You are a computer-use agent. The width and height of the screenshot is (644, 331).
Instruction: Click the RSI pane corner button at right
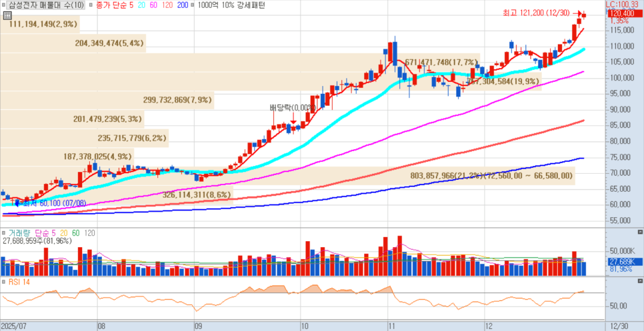(640, 281)
